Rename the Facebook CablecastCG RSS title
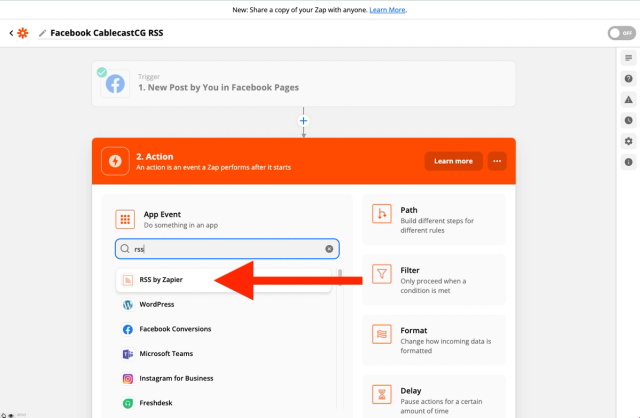The height and width of the screenshot is (418, 640). (107, 33)
